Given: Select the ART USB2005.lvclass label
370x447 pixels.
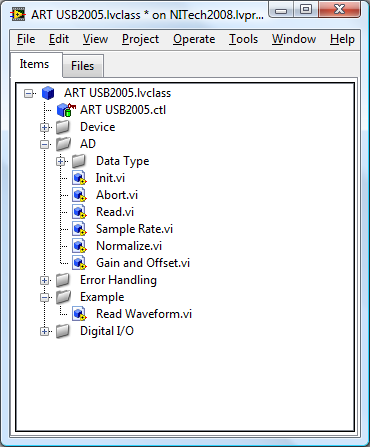Looking at the screenshot, I should click(117, 93).
